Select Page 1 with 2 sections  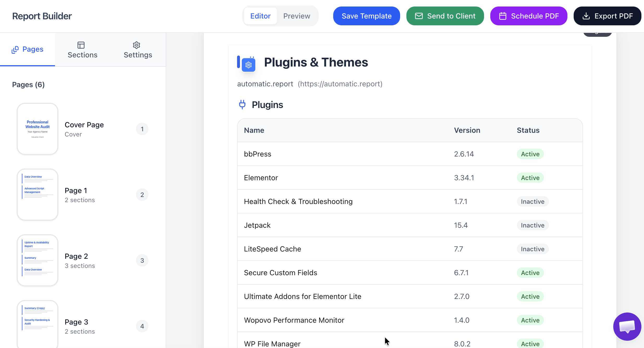pos(76,190)
